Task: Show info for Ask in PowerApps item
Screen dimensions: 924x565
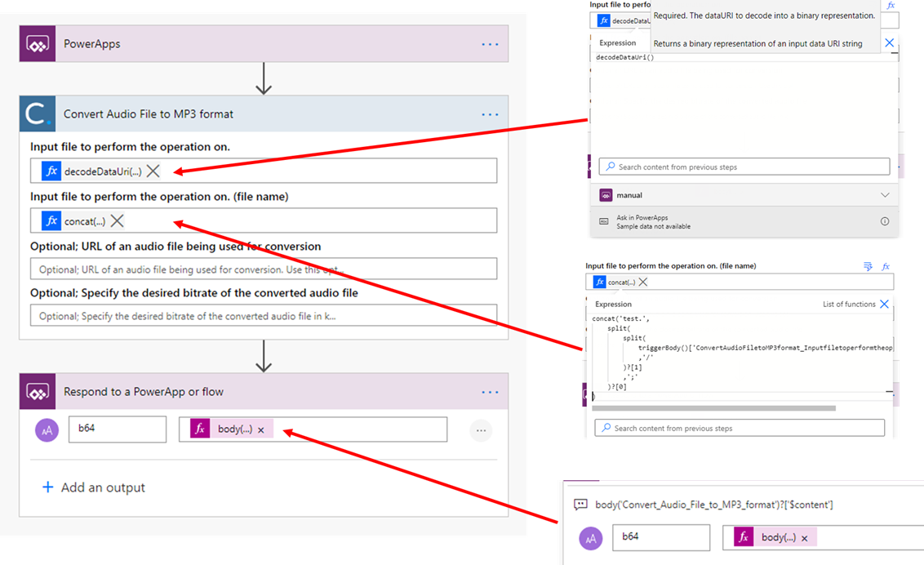Action: coord(885,221)
